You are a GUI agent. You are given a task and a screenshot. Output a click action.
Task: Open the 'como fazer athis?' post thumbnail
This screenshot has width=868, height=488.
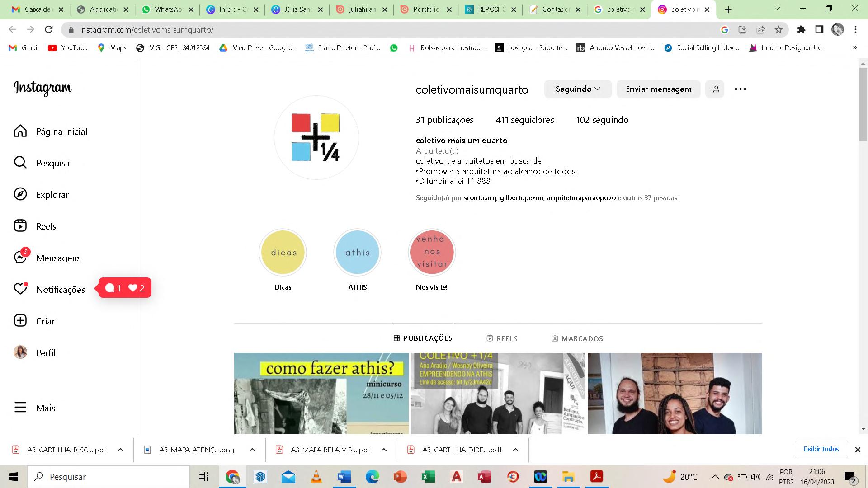(321, 393)
